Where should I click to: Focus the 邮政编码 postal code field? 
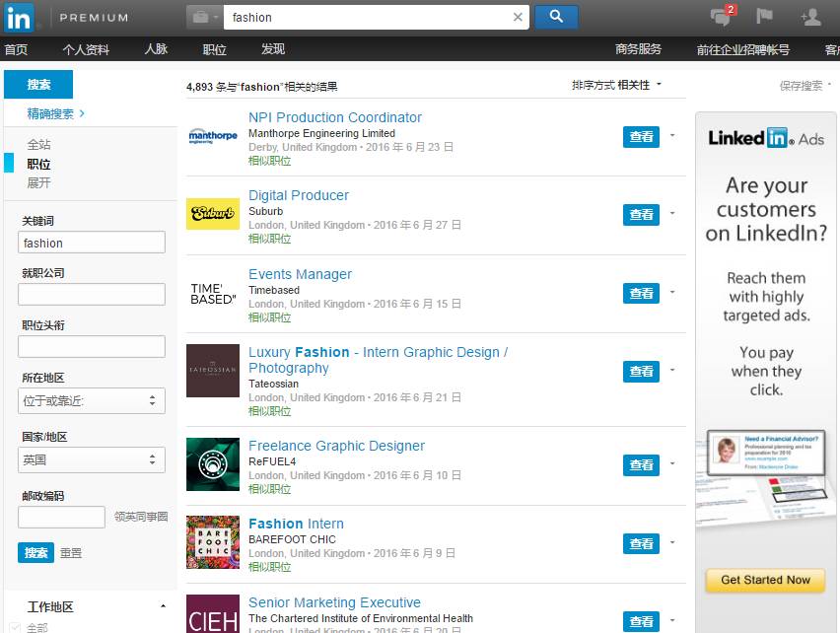coord(61,518)
